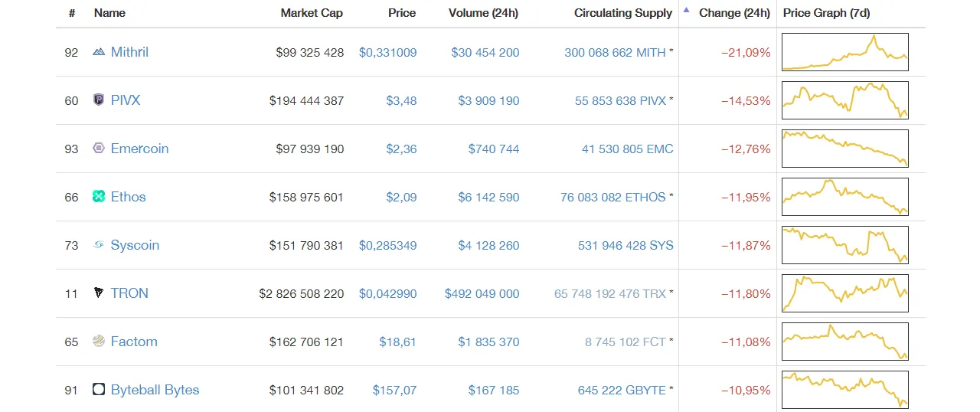Image resolution: width=980 pixels, height=412 pixels.
Task: Click supply 531 946 428 SYS
Action: [626, 246]
